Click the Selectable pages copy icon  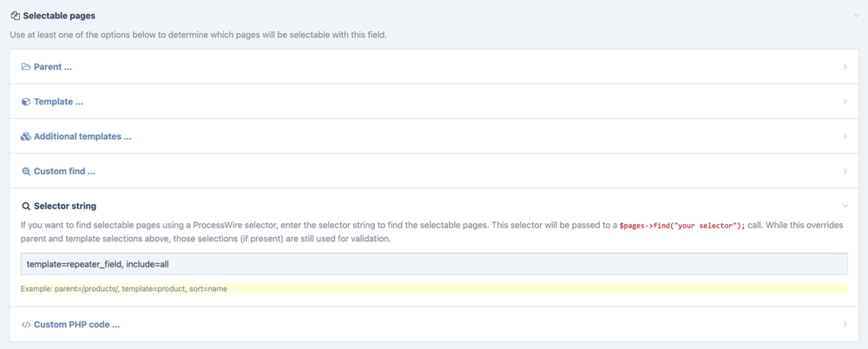click(16, 16)
